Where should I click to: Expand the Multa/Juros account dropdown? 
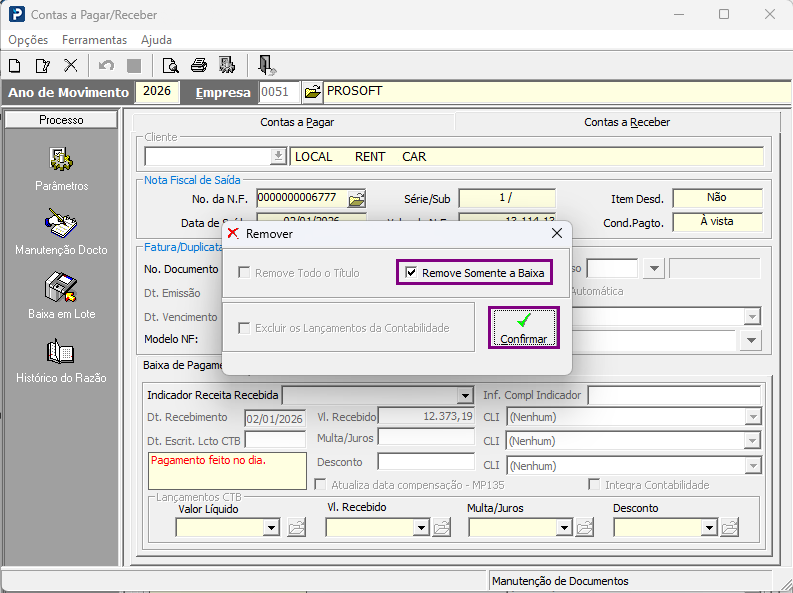[564, 528]
